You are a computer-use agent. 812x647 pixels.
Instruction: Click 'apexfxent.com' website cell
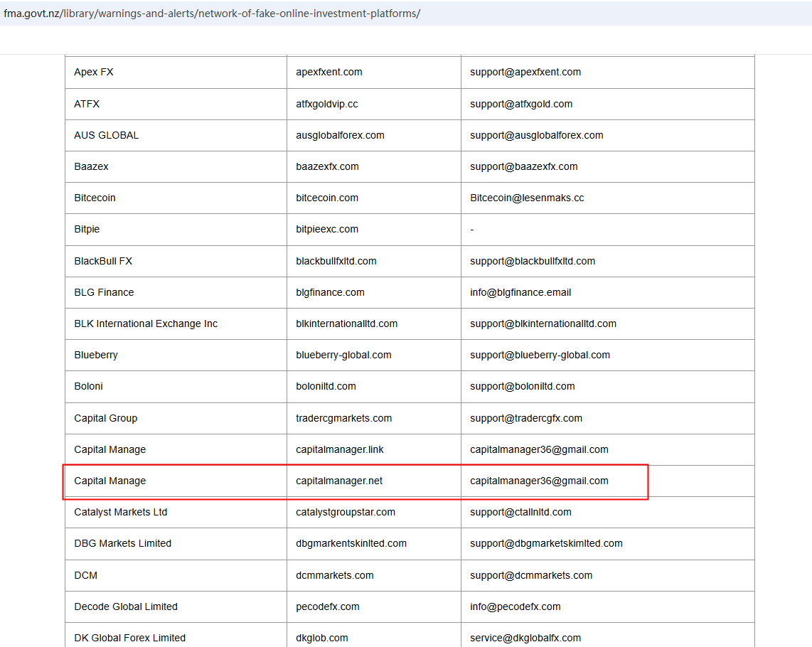pyautogui.click(x=374, y=72)
